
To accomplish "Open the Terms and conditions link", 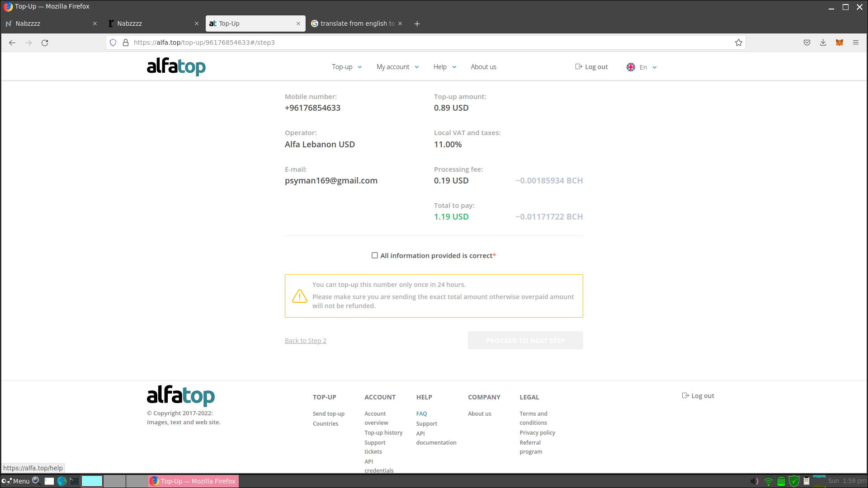I will click(x=533, y=418).
